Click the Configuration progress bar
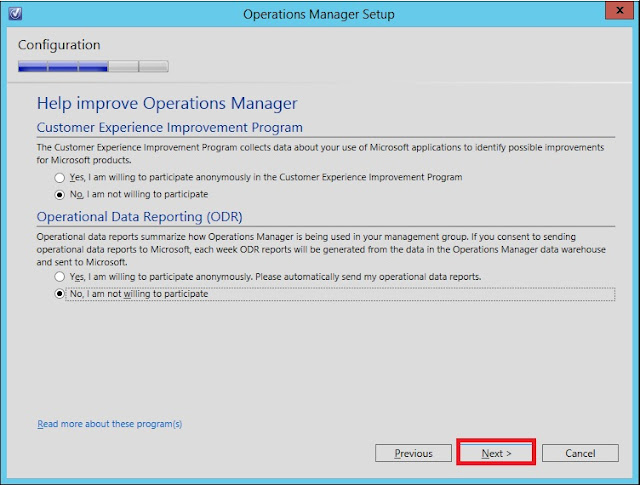Image resolution: width=640 pixels, height=485 pixels. click(93, 66)
